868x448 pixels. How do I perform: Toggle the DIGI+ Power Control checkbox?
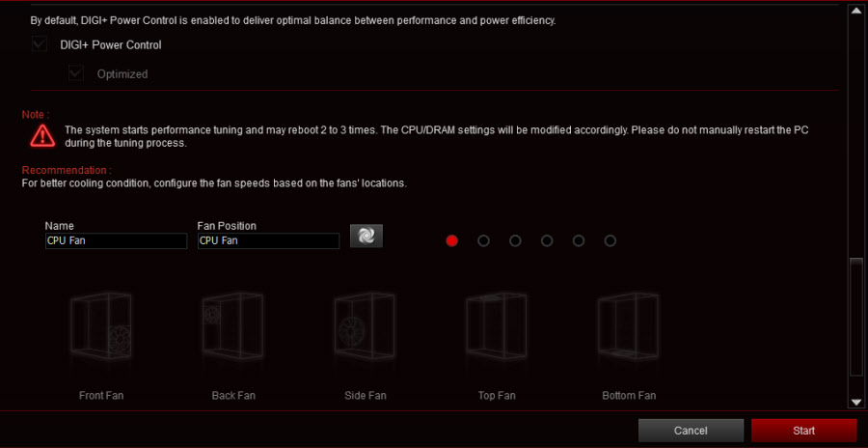pos(40,43)
